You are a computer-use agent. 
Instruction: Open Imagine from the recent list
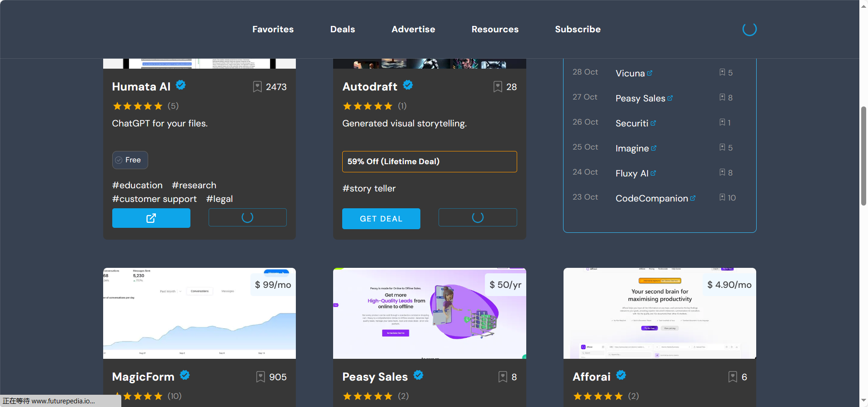pyautogui.click(x=636, y=148)
